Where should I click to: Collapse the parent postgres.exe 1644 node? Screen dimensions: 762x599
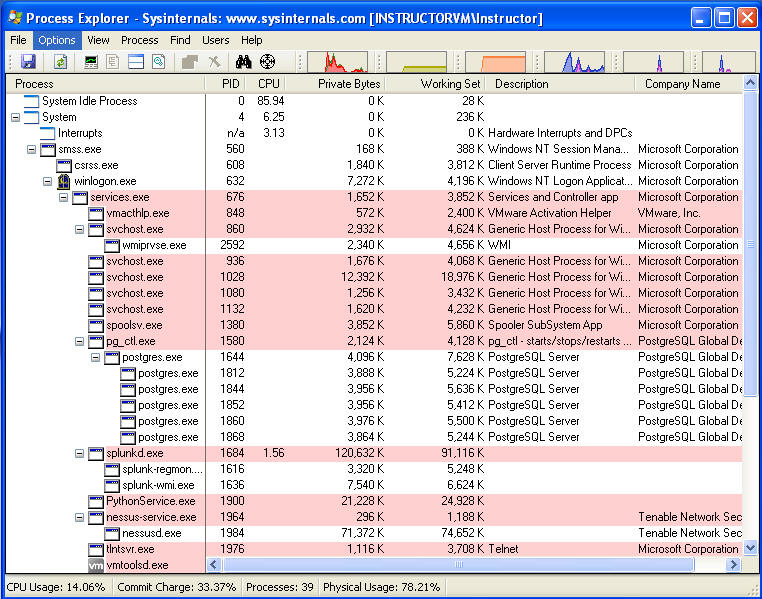96,358
